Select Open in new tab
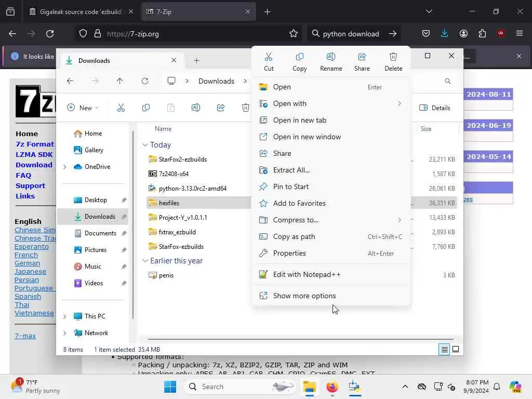 pyautogui.click(x=331, y=120)
